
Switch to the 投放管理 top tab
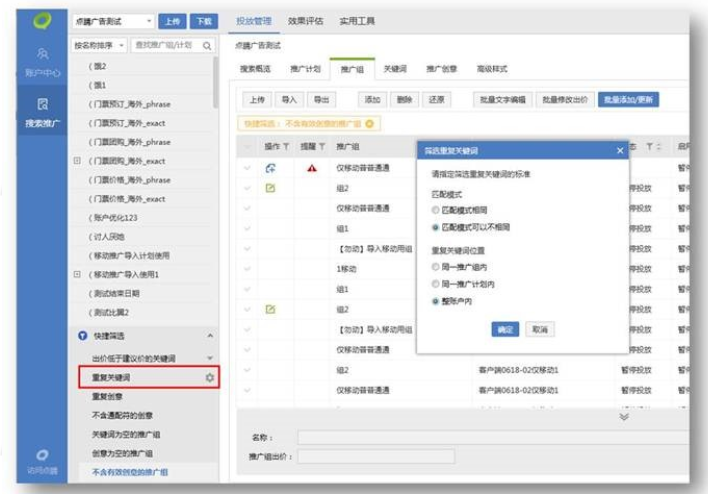point(254,21)
